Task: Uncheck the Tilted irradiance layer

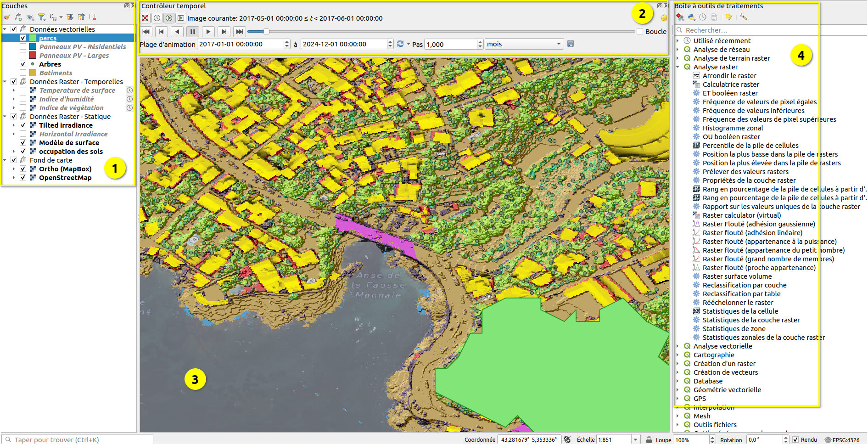Action: pos(23,125)
